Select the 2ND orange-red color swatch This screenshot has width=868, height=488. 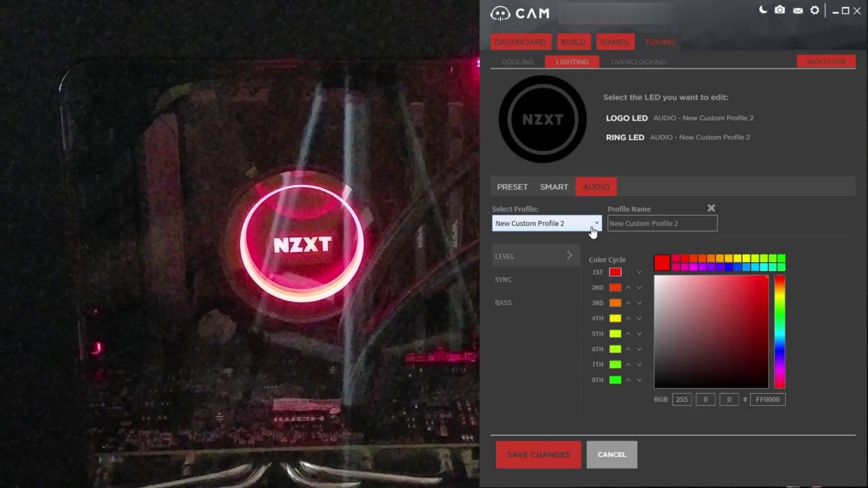point(615,287)
